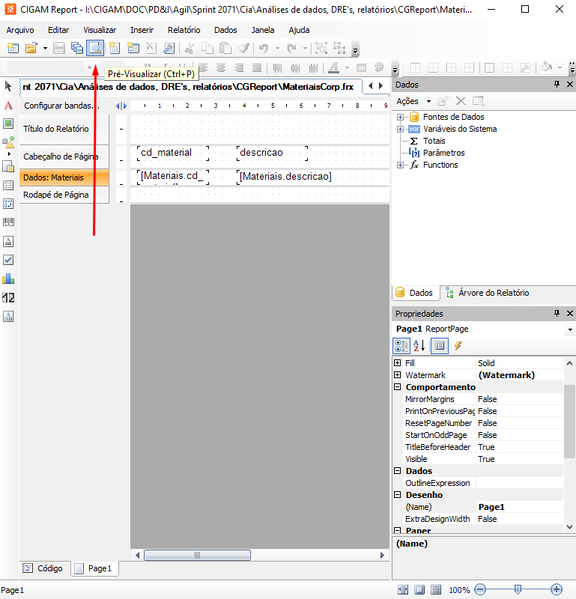Sort properties alphabetically

pyautogui.click(x=419, y=346)
